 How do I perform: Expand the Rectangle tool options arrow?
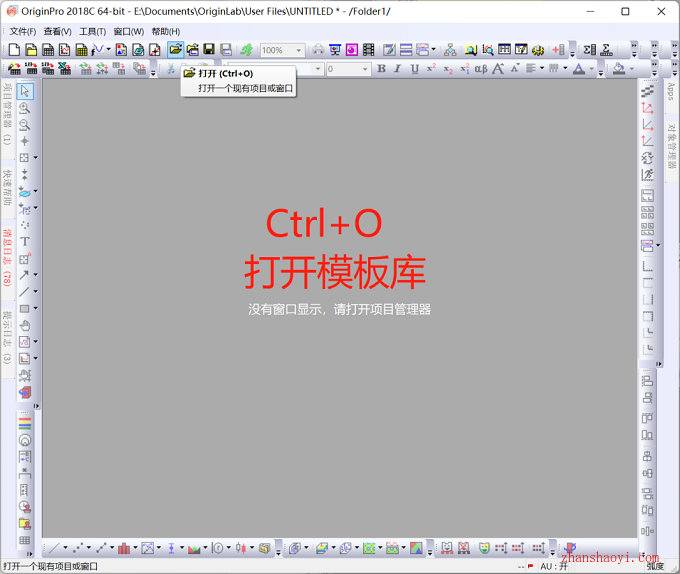pos(36,308)
